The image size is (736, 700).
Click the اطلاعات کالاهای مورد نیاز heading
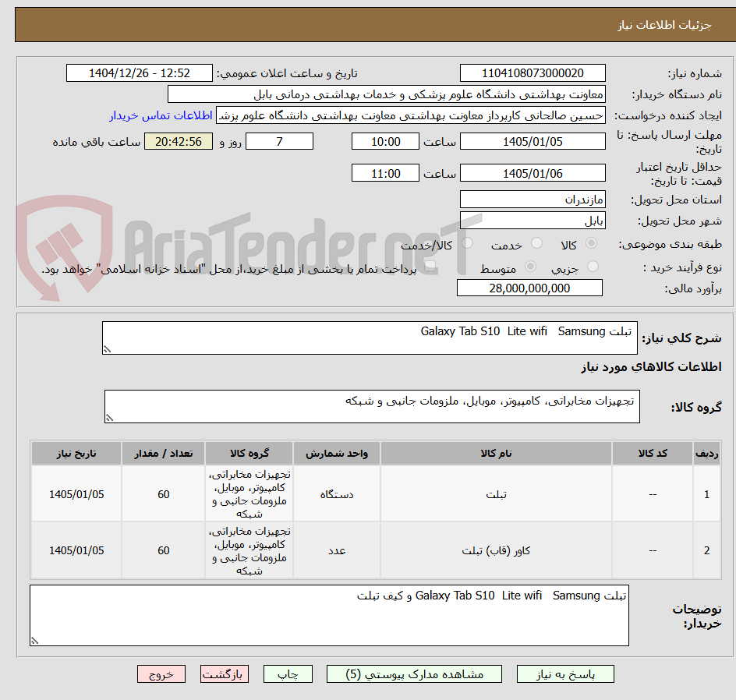[651, 367]
